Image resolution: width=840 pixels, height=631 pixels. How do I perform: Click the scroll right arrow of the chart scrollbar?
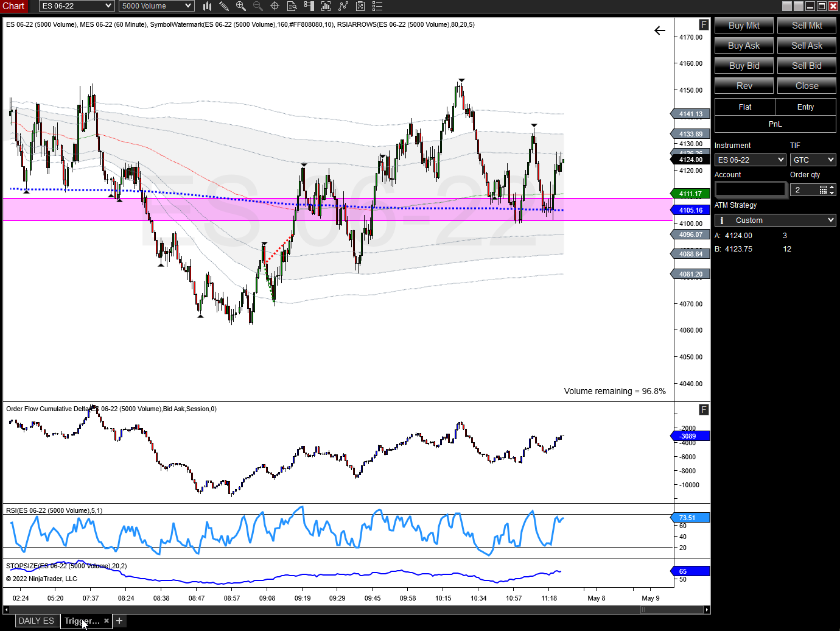coord(707,610)
